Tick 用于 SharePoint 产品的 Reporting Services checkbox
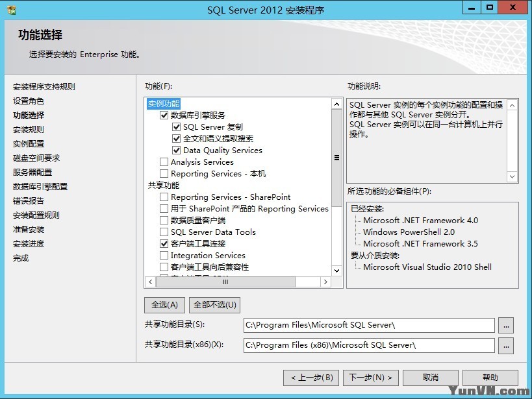The image size is (532, 399). click(164, 208)
